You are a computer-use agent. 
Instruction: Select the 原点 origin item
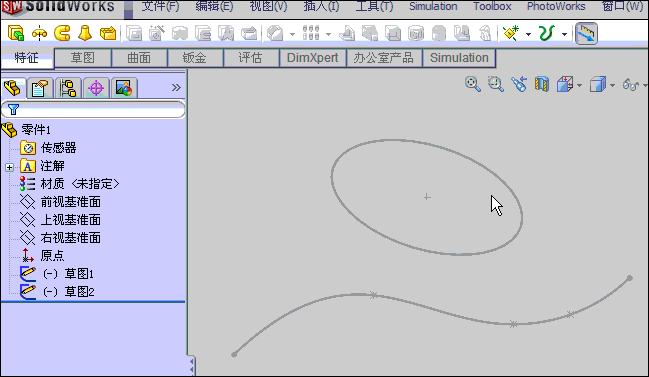coord(52,256)
